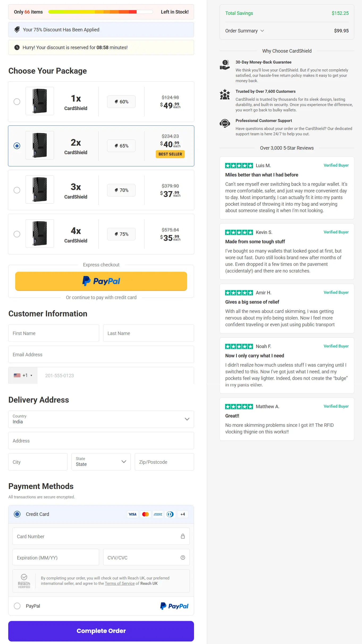Click the lock icon in Card Number field

183,536
